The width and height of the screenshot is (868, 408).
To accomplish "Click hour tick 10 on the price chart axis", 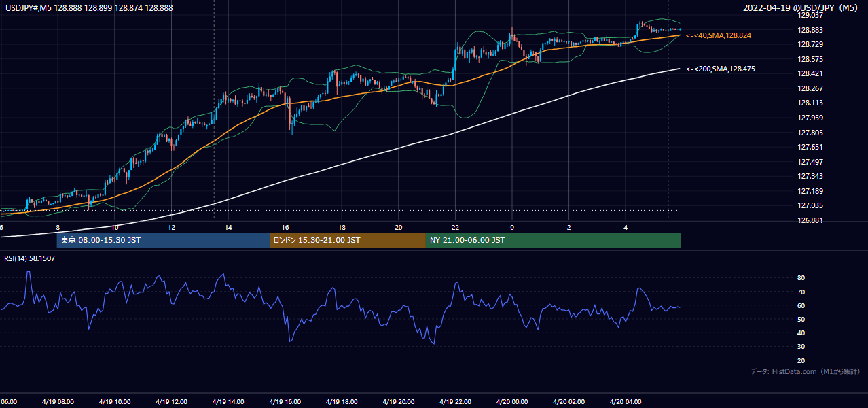I will click(115, 227).
